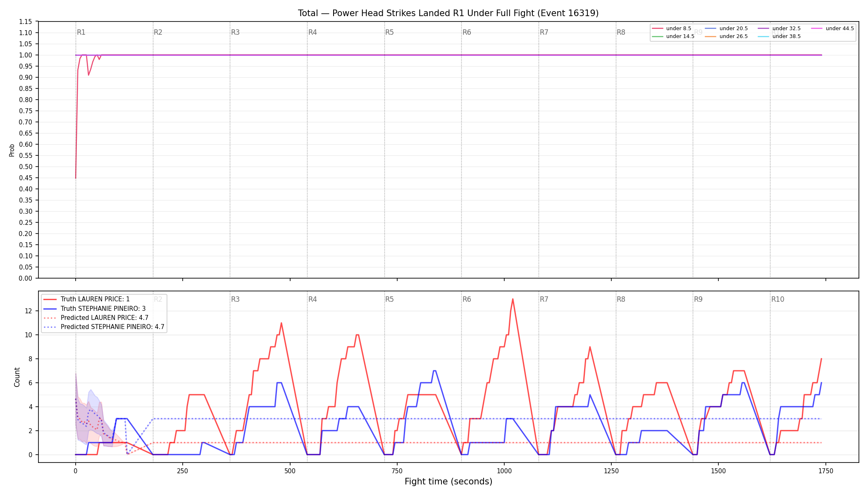Click the blue peak at count 7 in R5
This screenshot has height=496, width=868.
(434, 371)
